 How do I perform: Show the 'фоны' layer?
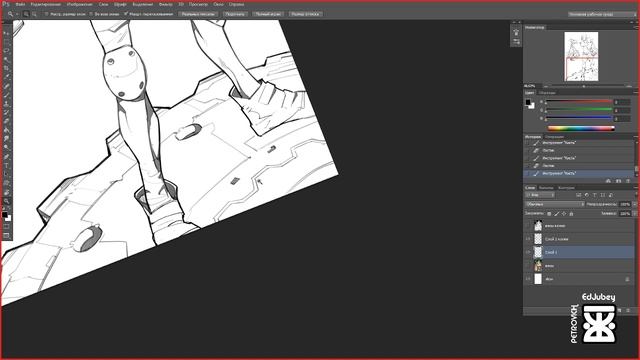pyautogui.click(x=528, y=266)
